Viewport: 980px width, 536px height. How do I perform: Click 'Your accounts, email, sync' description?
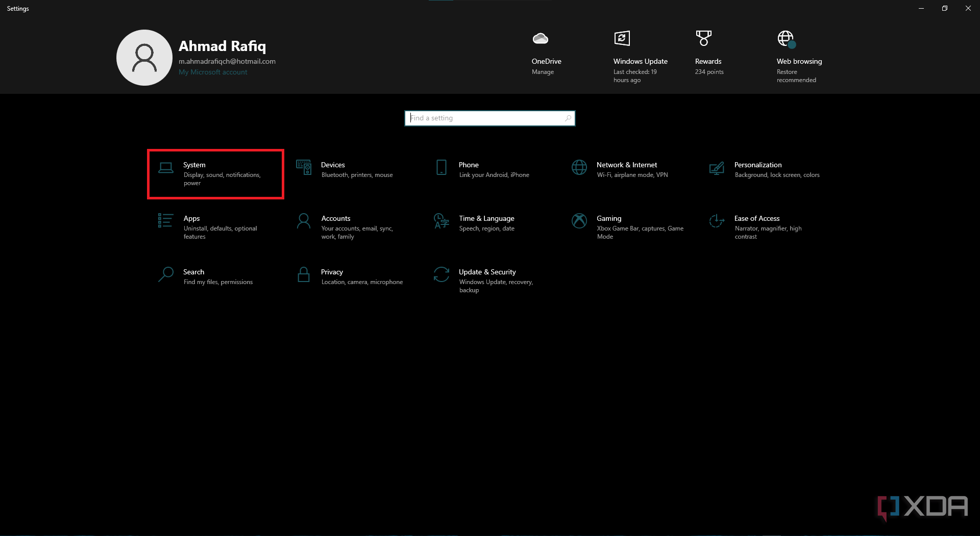(357, 233)
